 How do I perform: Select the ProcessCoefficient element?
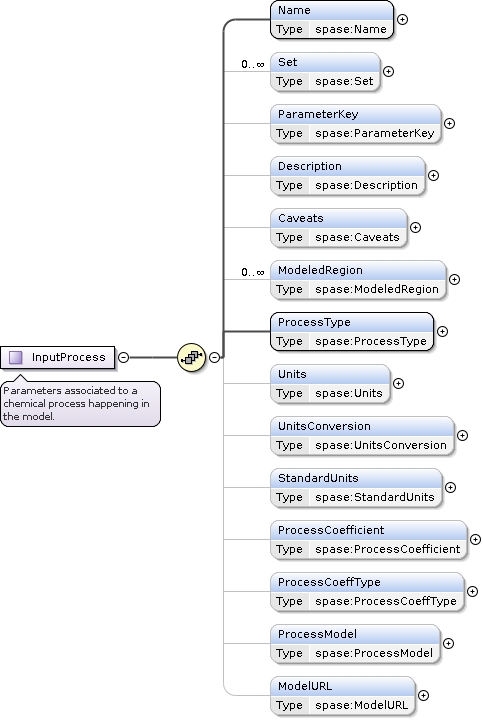coord(369,540)
